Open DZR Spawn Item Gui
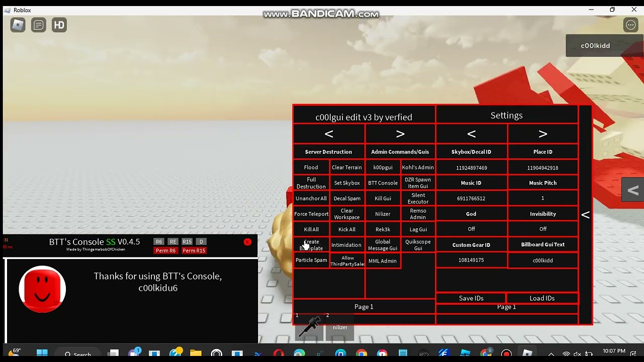 tap(418, 183)
